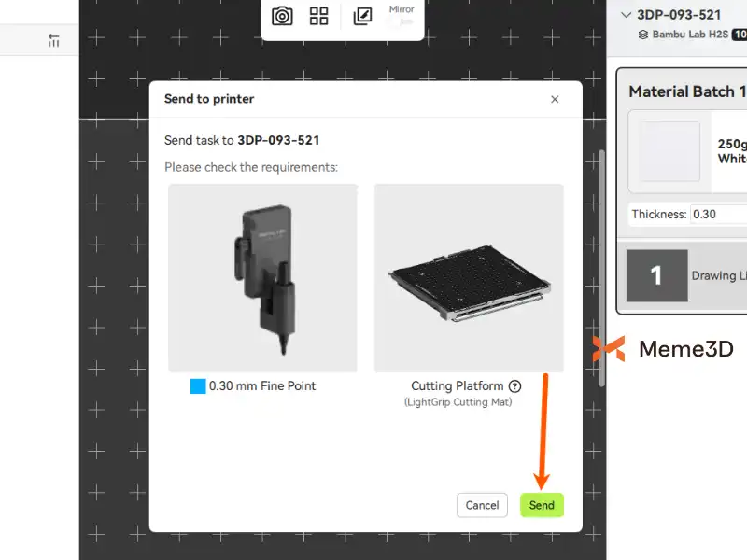The width and height of the screenshot is (747, 560).
Task: Click the layered edit icon in the toolbar
Action: tap(362, 16)
